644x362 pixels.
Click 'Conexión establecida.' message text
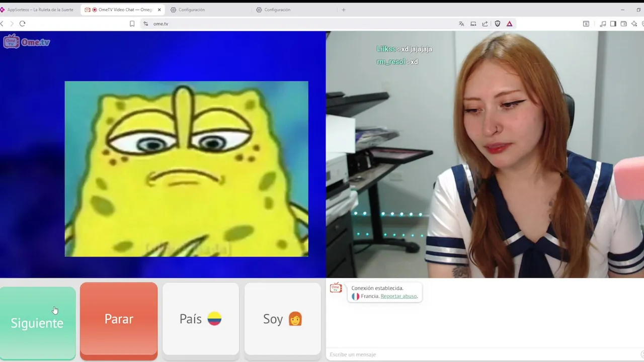point(377,288)
